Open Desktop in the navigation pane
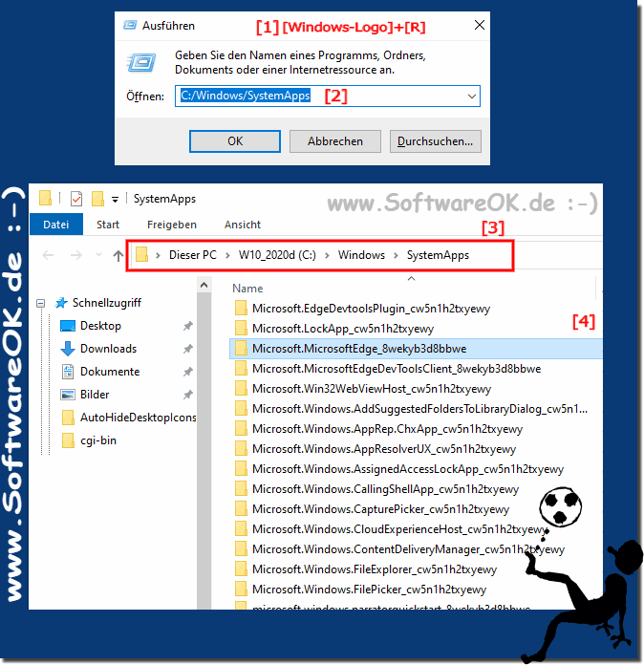 pos(100,326)
